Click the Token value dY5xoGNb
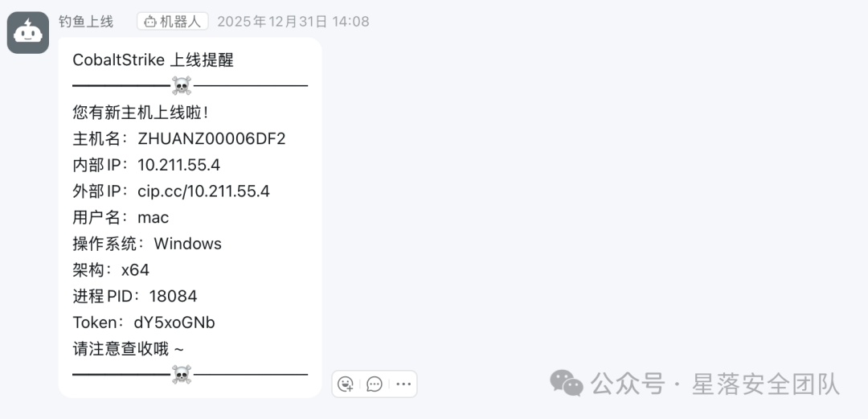Screen dimensions: 868x419 click(174, 322)
